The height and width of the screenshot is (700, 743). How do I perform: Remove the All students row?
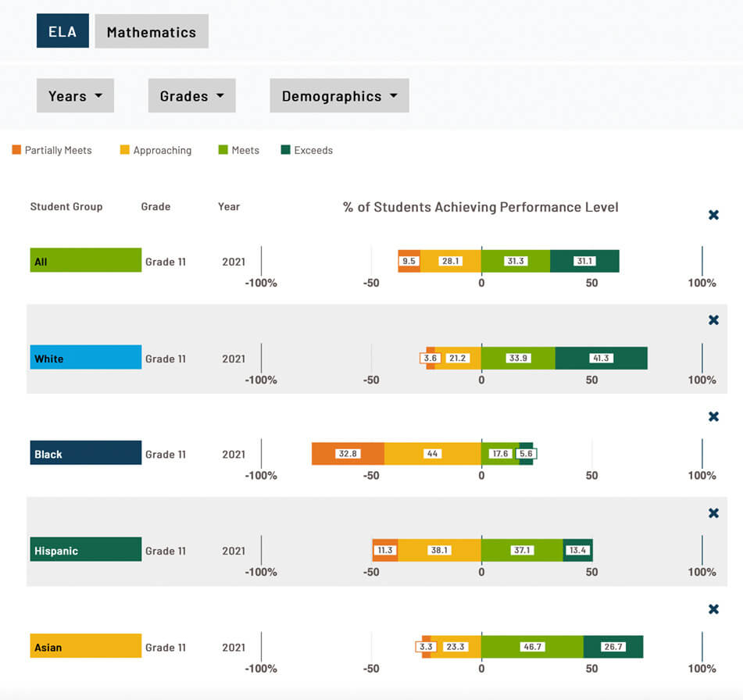click(713, 215)
